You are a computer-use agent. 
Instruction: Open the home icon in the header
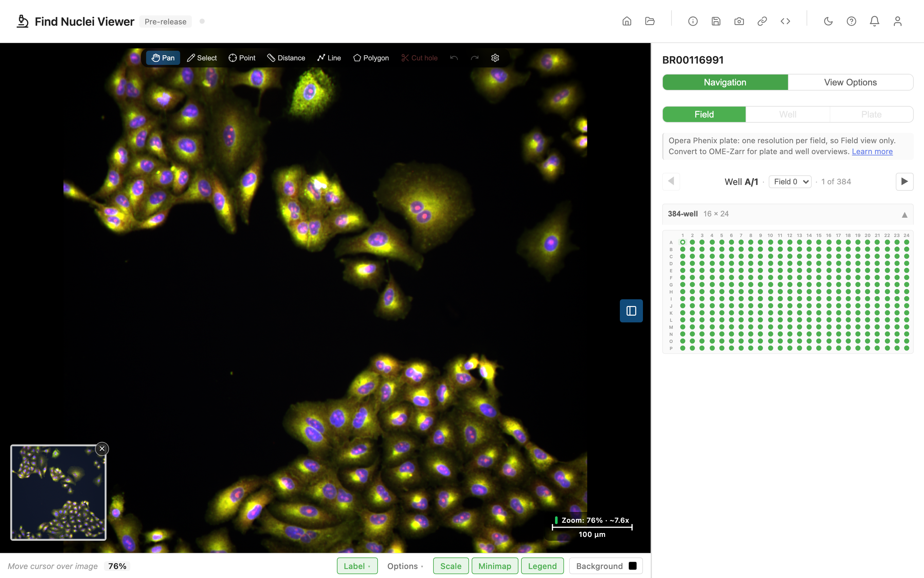627,22
